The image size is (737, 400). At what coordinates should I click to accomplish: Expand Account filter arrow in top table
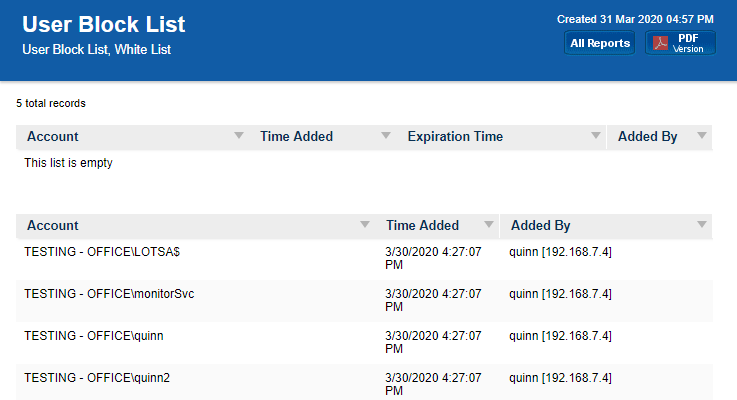tap(238, 136)
